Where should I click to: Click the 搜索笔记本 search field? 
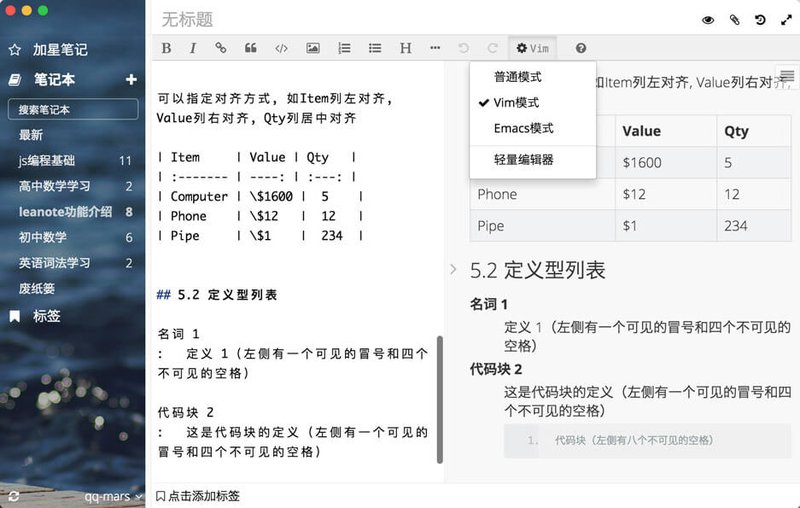pyautogui.click(x=73, y=109)
